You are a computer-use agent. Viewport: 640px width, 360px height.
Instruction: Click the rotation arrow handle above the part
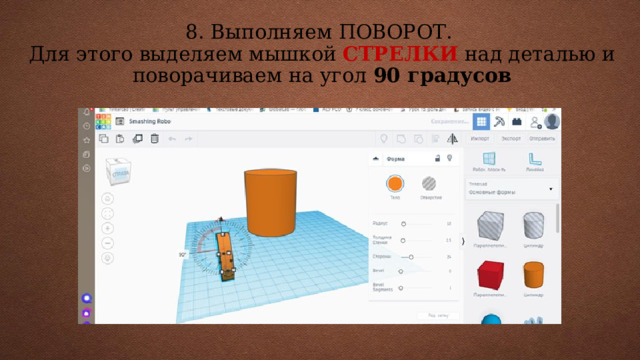coord(221,220)
